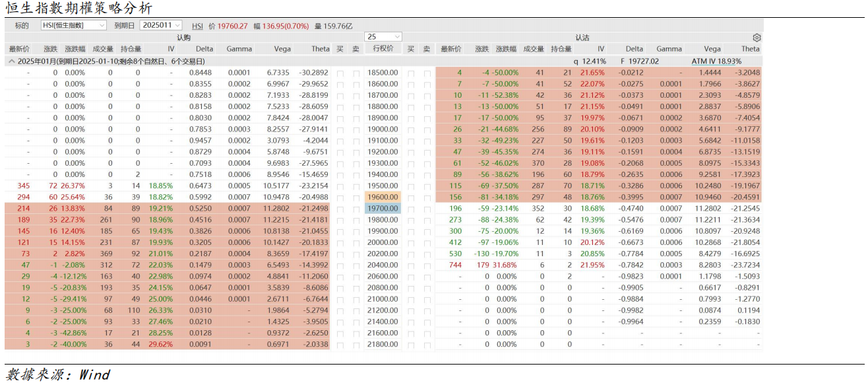Tick call-side 卖 checkbox for strike 19200.00
868x385 pixels.
pyautogui.click(x=356, y=152)
